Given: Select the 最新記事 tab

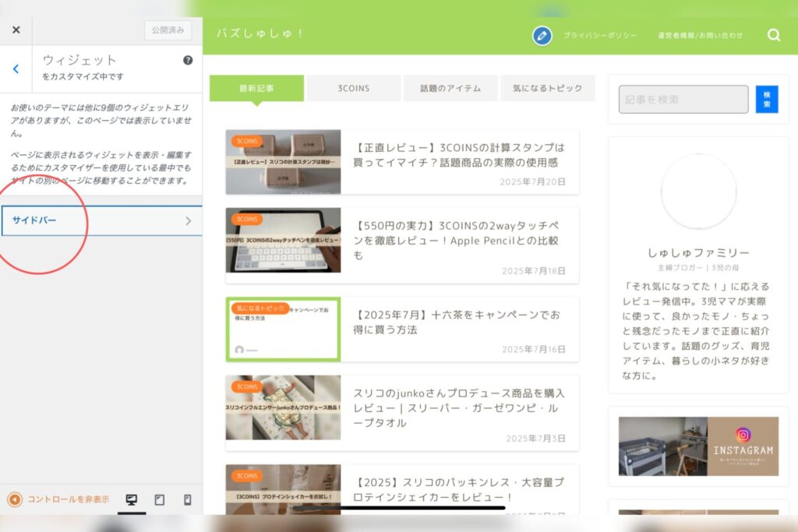Looking at the screenshot, I should click(x=257, y=89).
